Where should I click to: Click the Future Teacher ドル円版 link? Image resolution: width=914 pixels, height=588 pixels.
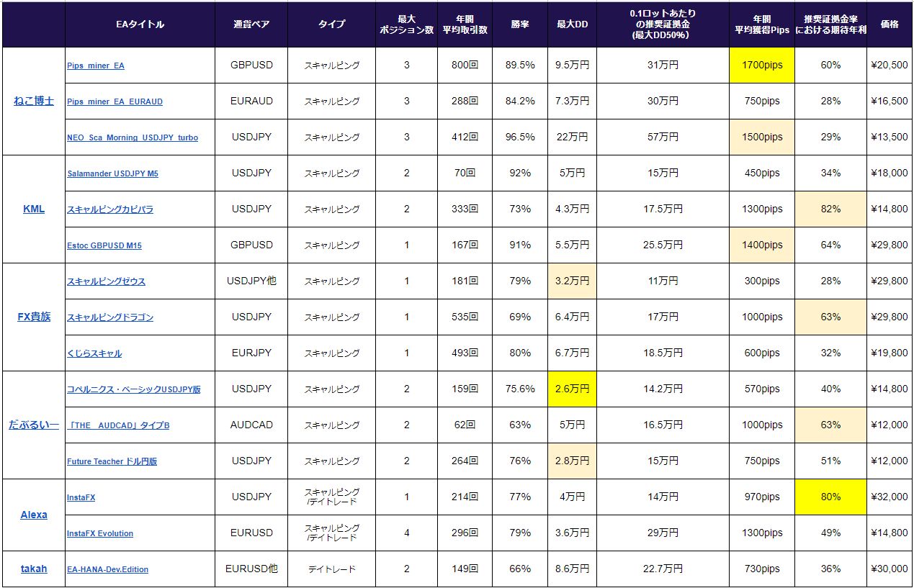(x=112, y=461)
